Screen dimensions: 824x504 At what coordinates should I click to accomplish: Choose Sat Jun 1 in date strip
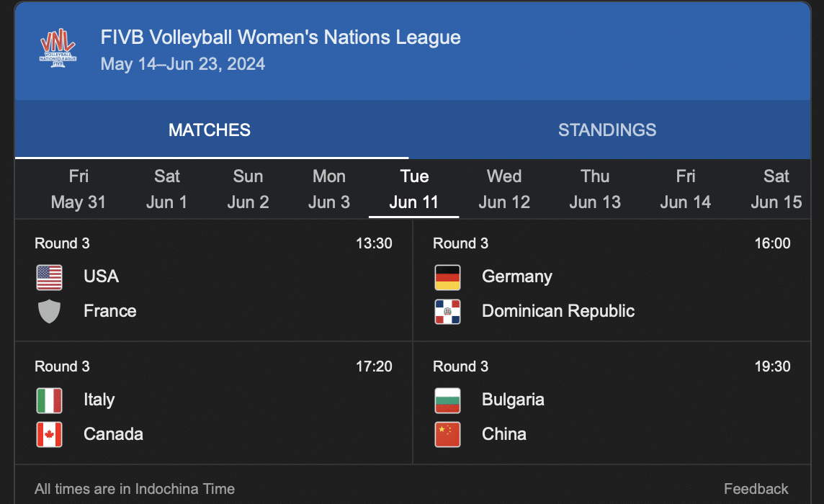coord(166,189)
